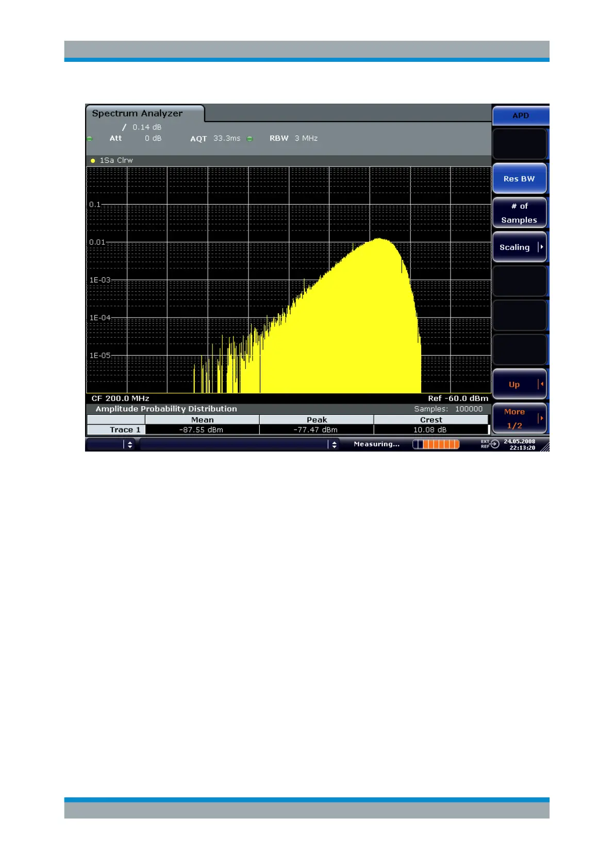The image size is (614, 868).
Task: Click the Trace 1 row label
Action: point(117,430)
